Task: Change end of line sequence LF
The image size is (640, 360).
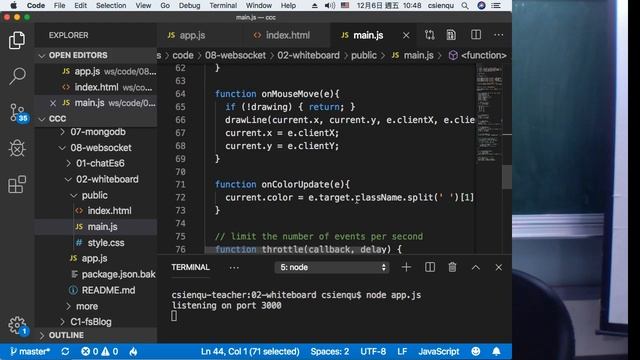Action: tap(402, 351)
